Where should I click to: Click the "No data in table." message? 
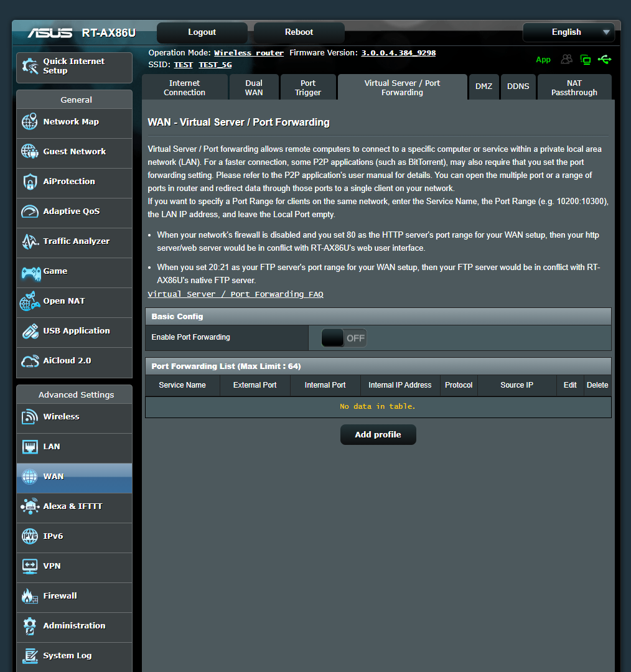pyautogui.click(x=378, y=406)
